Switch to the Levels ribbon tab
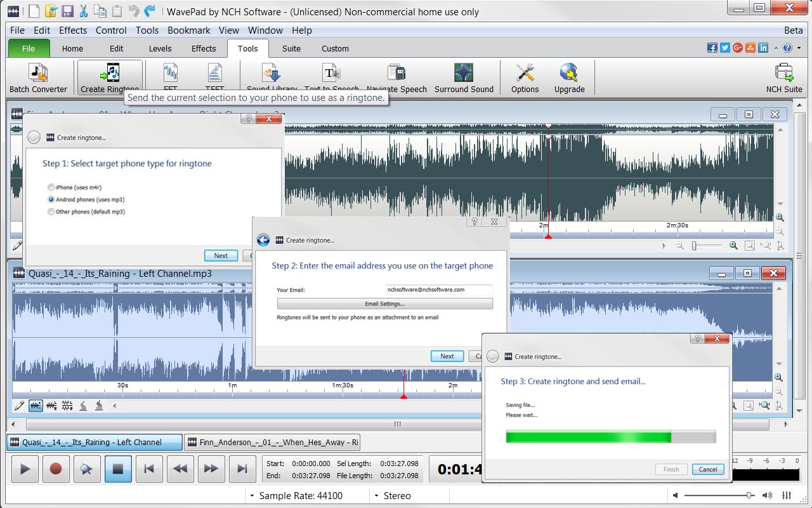This screenshot has width=812, height=508. pos(160,48)
